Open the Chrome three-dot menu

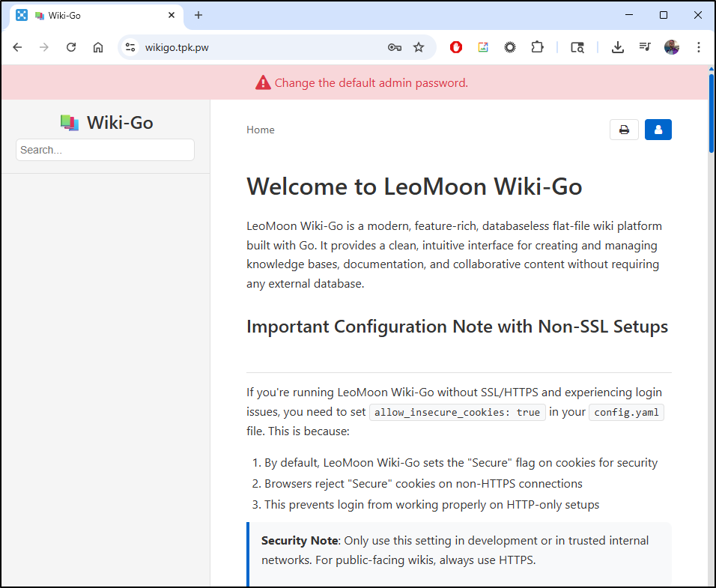pos(699,47)
